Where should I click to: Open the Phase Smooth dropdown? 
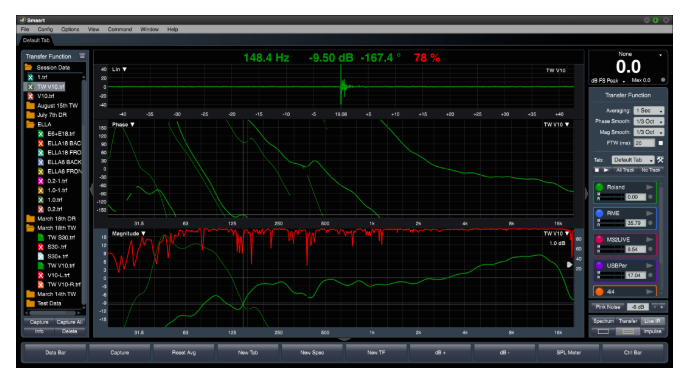[x=649, y=121]
